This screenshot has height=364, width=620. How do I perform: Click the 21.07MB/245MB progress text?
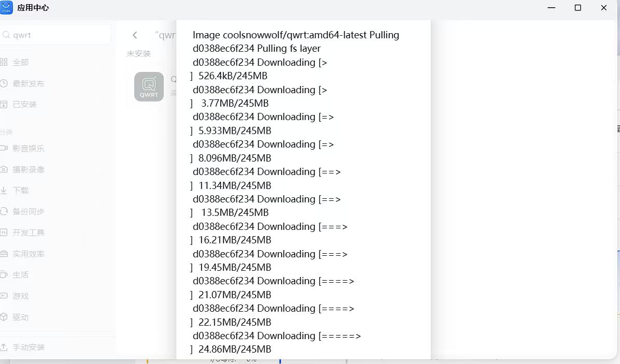(235, 295)
